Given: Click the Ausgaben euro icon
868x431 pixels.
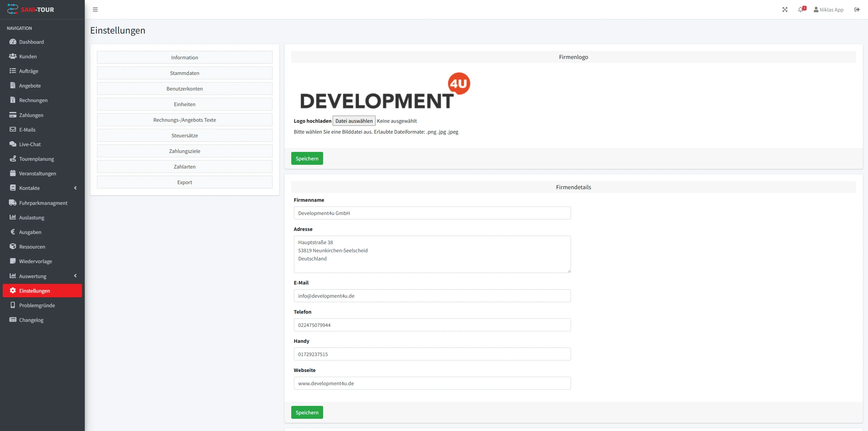Looking at the screenshot, I should 13,232.
